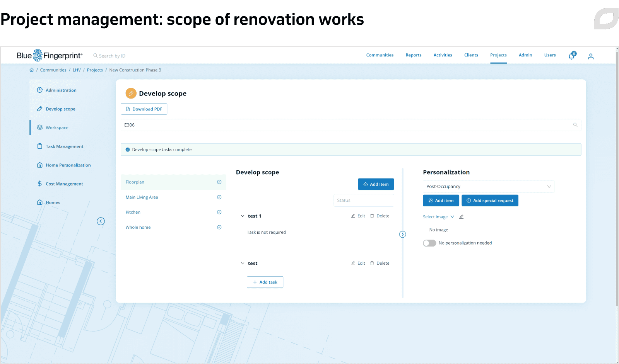Click the orange pencil Develop scope icon
Screen dimensions: 619x364
click(x=131, y=94)
